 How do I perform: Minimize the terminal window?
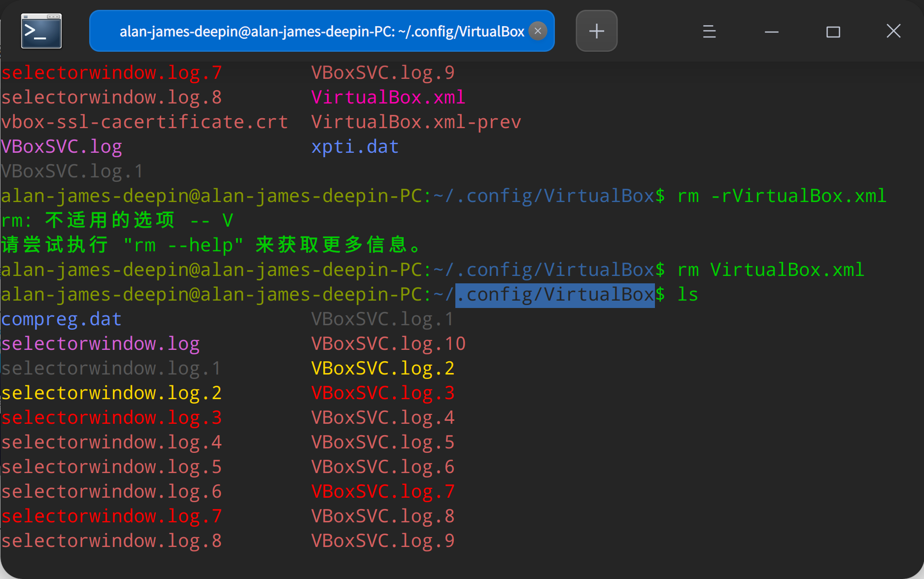[771, 32]
